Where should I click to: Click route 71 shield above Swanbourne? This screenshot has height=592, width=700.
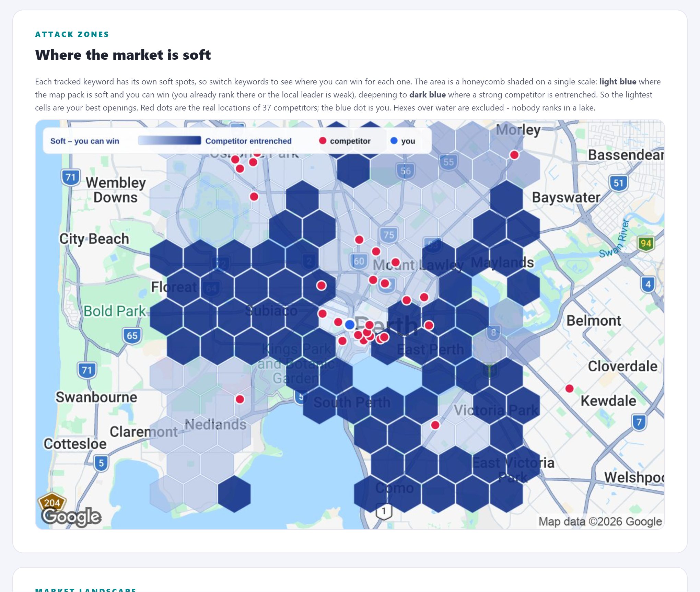click(x=87, y=370)
